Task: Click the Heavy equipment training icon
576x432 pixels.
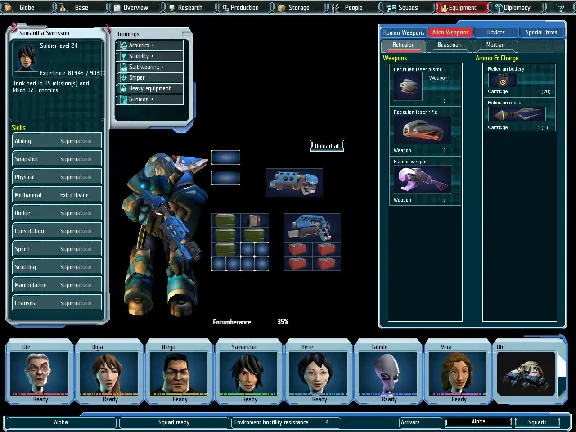Action: click(124, 89)
